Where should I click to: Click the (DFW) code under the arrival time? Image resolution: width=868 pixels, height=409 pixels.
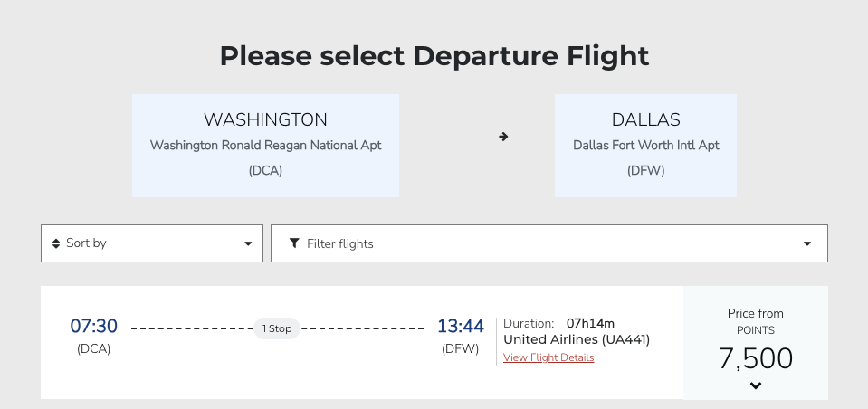pyautogui.click(x=460, y=348)
